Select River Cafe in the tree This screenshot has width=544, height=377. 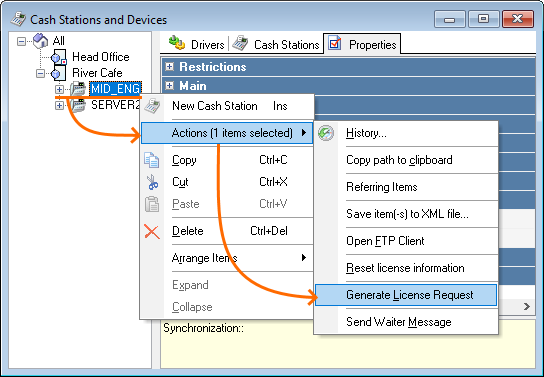97,73
